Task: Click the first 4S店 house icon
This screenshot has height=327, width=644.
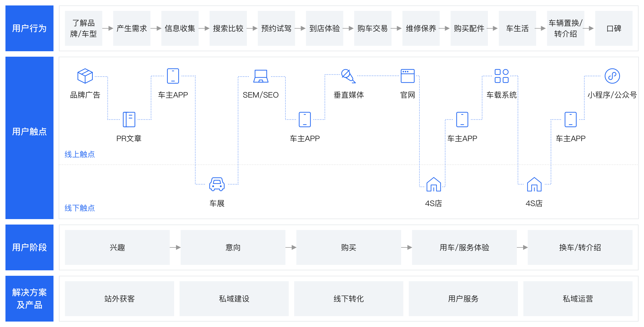Action: click(433, 184)
